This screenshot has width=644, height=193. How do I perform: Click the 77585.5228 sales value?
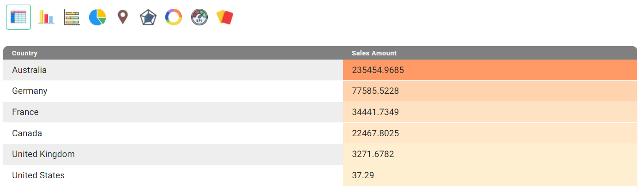[x=375, y=91]
